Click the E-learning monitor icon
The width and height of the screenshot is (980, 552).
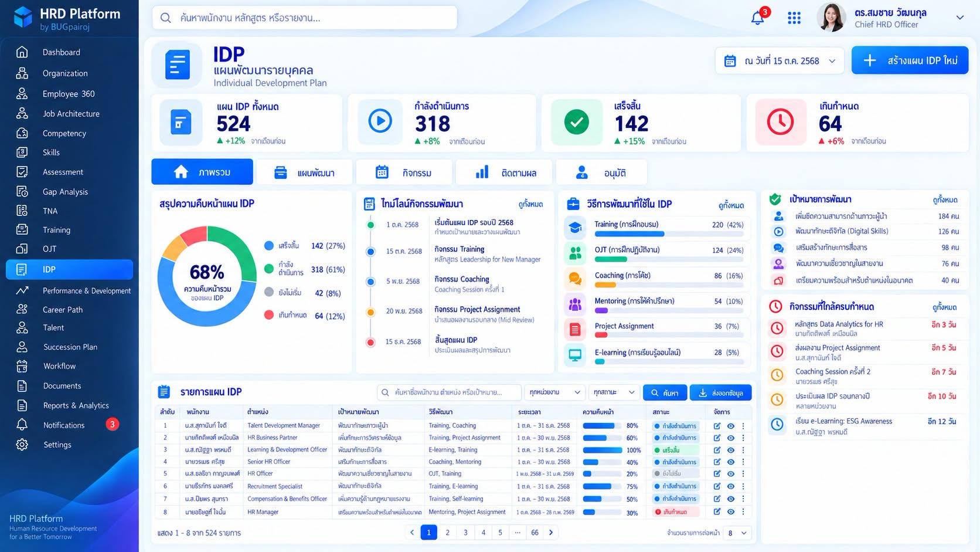click(575, 355)
